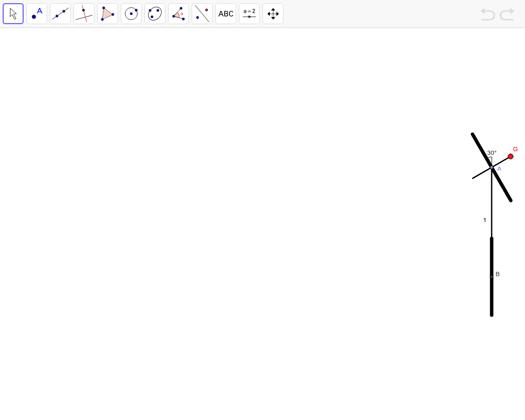Click the segment length label 1
Image resolution: width=525 pixels, height=420 pixels.
click(x=485, y=220)
